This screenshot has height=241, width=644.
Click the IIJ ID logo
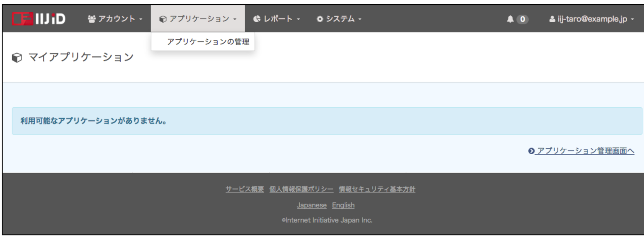pos(38,19)
